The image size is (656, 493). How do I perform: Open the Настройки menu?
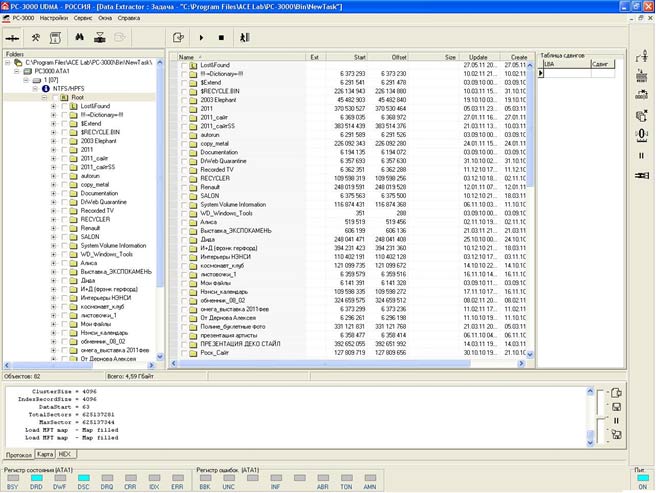54,18
